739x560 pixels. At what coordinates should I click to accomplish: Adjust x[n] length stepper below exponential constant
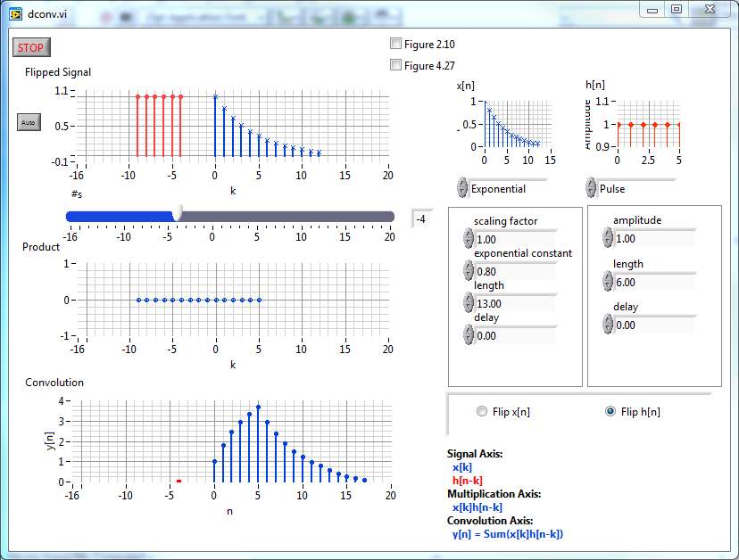pos(469,302)
